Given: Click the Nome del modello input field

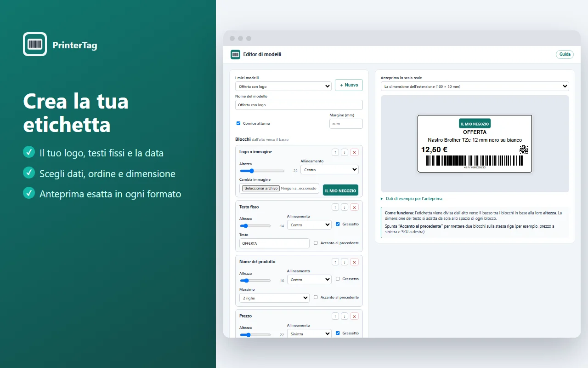Looking at the screenshot, I should 299,105.
